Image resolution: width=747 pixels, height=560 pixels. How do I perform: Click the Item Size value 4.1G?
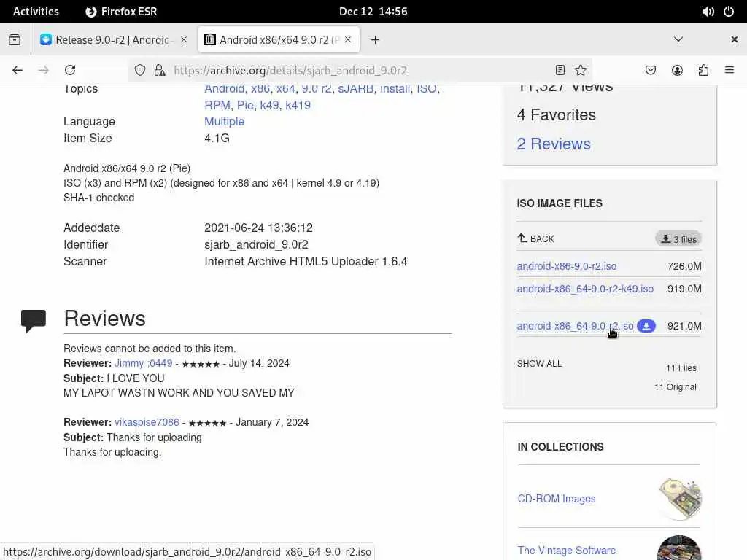tap(217, 138)
